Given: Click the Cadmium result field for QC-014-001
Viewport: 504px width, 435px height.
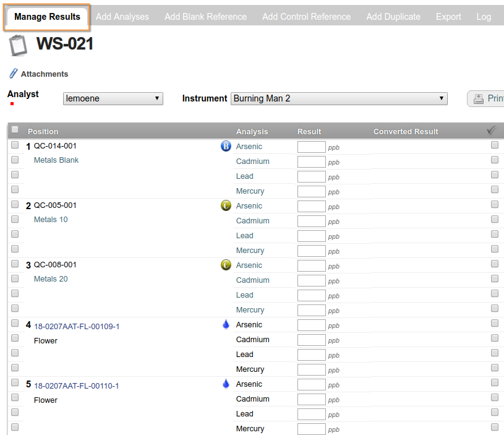Looking at the screenshot, I should (311, 162).
